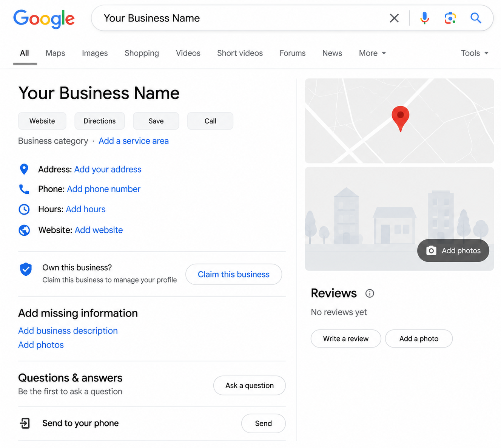Start voice search with microphone icon
Image resolution: width=501 pixels, height=448 pixels.
pyautogui.click(x=425, y=18)
